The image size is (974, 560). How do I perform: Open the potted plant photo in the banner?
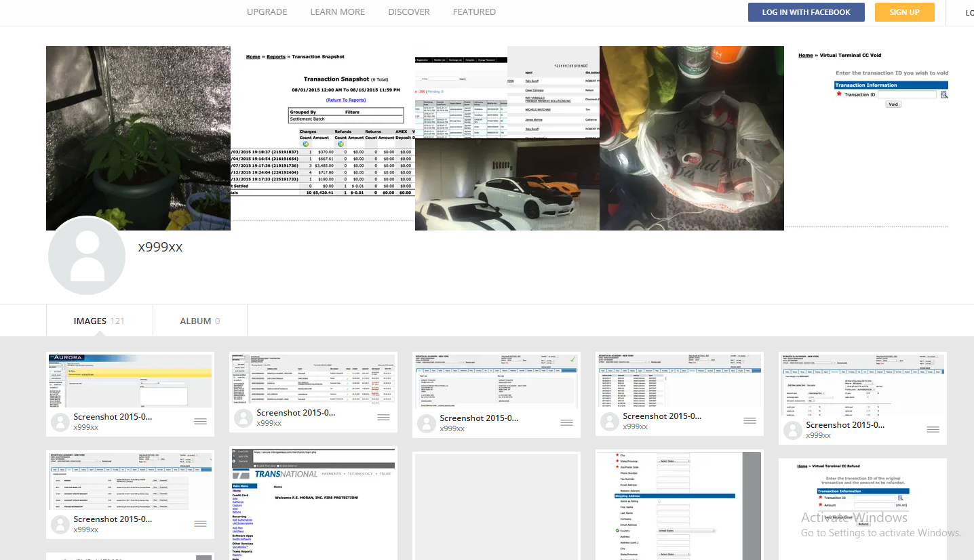tap(138, 138)
